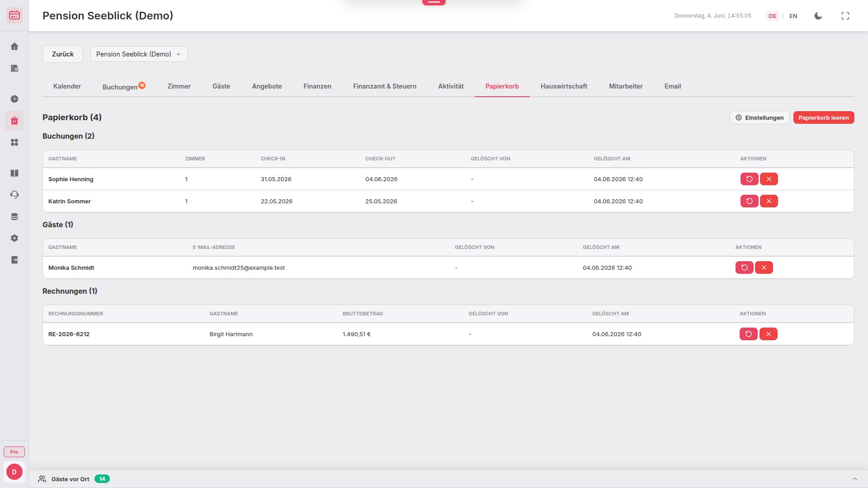The width and height of the screenshot is (868, 488).
Task: Open the gear settings icon in sidebar
Action: click(14, 238)
